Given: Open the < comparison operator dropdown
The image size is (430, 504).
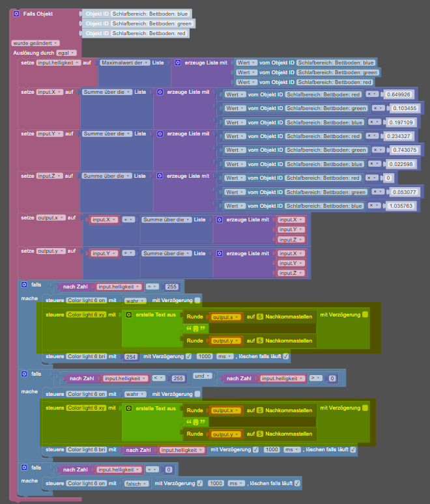Looking at the screenshot, I should (158, 378).
